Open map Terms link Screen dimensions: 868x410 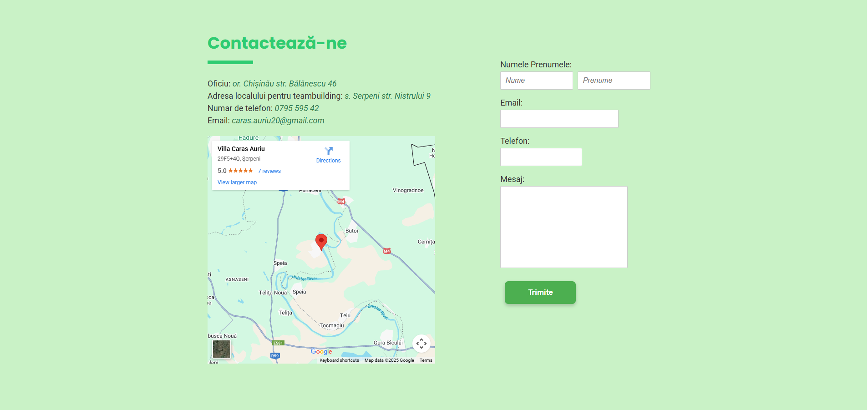[x=426, y=360]
